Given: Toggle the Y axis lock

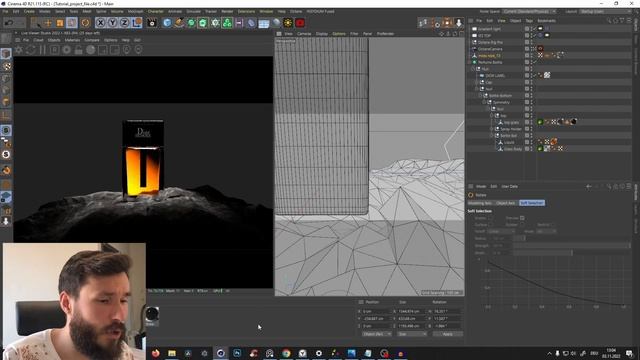Looking at the screenshot, I should [x=112, y=23].
